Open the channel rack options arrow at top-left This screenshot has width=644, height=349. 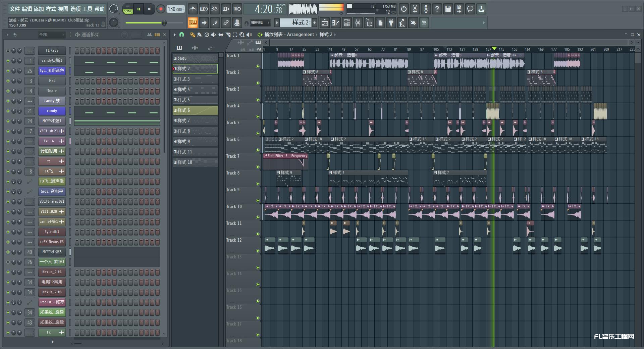pyautogui.click(x=7, y=35)
